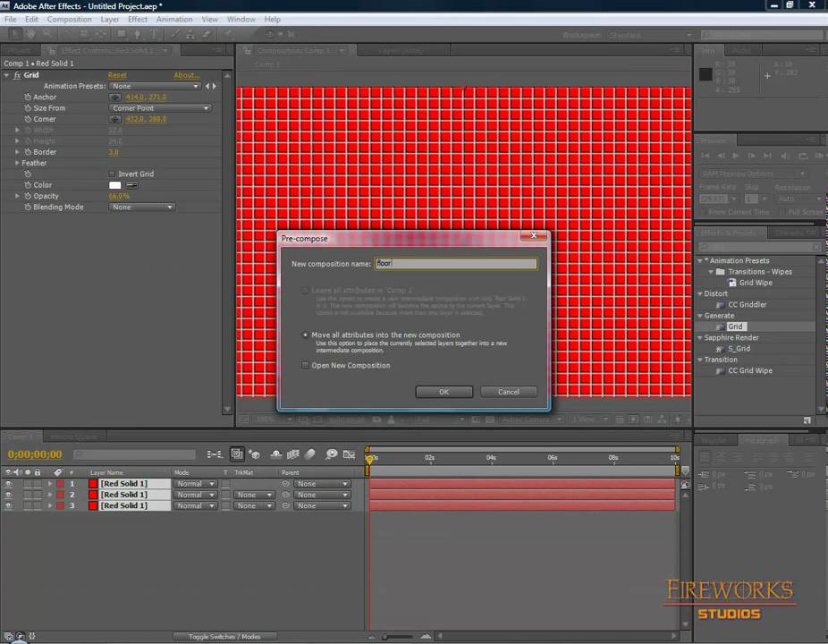Open the Blending Mode None dropdown
Viewport: 828px width, 644px height.
click(141, 208)
